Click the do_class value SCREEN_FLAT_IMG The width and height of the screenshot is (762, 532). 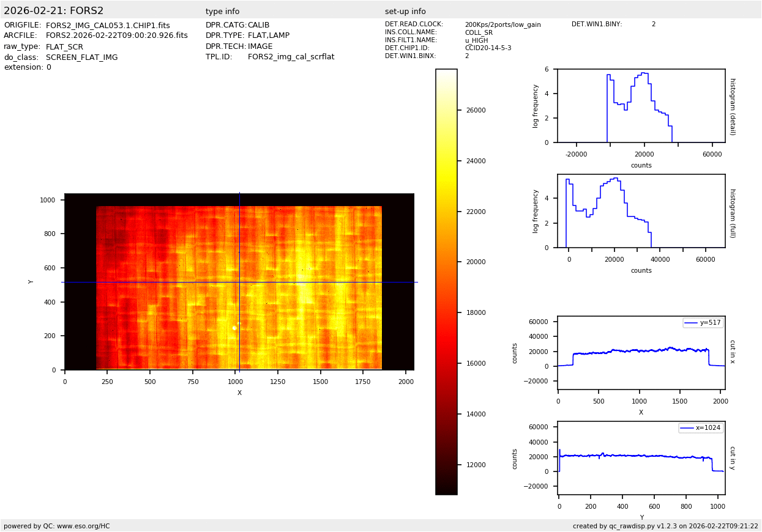coord(81,57)
